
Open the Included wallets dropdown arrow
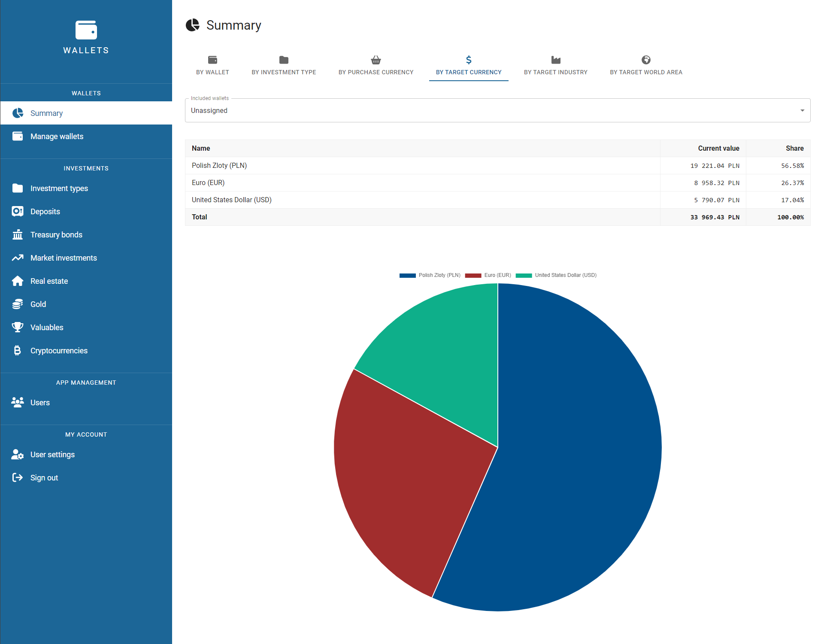click(x=802, y=110)
